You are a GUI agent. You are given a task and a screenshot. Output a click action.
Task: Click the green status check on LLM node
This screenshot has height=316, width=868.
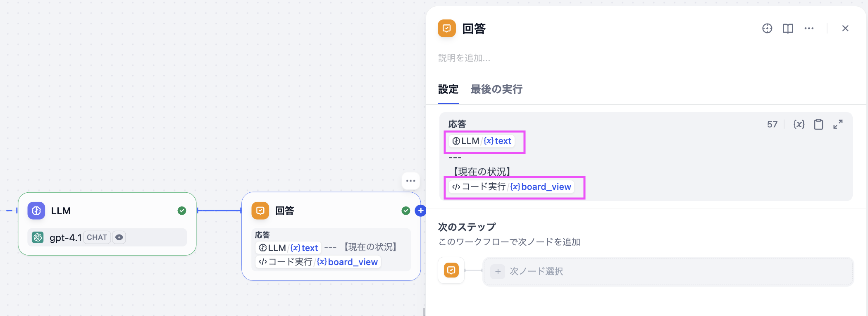click(x=182, y=211)
